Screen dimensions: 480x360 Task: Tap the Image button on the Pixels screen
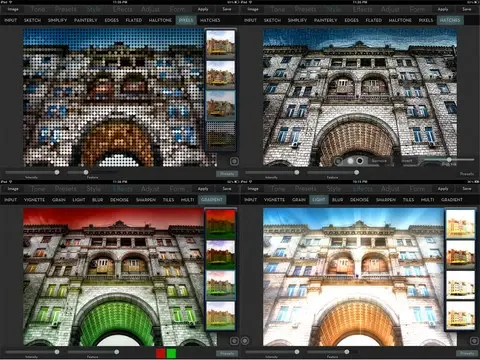[13, 9]
